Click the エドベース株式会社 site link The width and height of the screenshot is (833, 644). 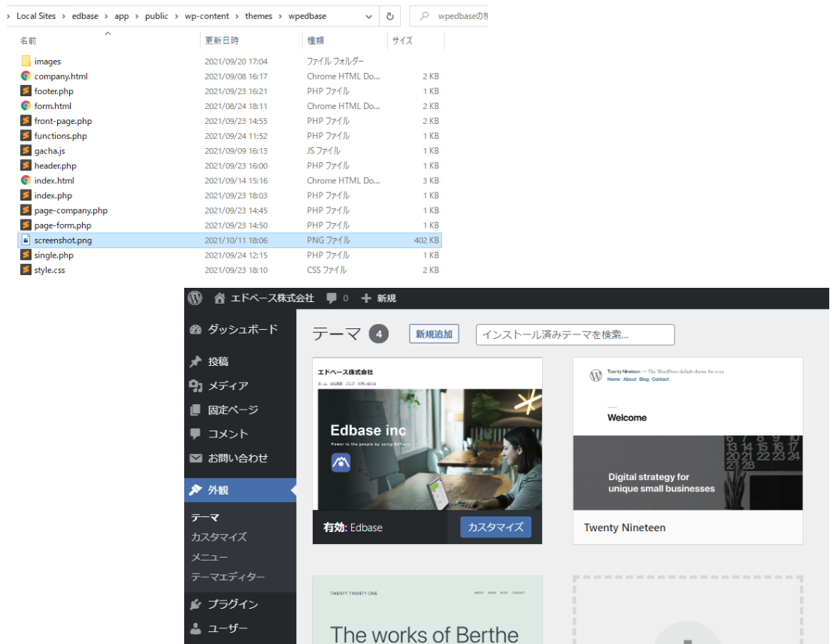[x=272, y=298]
